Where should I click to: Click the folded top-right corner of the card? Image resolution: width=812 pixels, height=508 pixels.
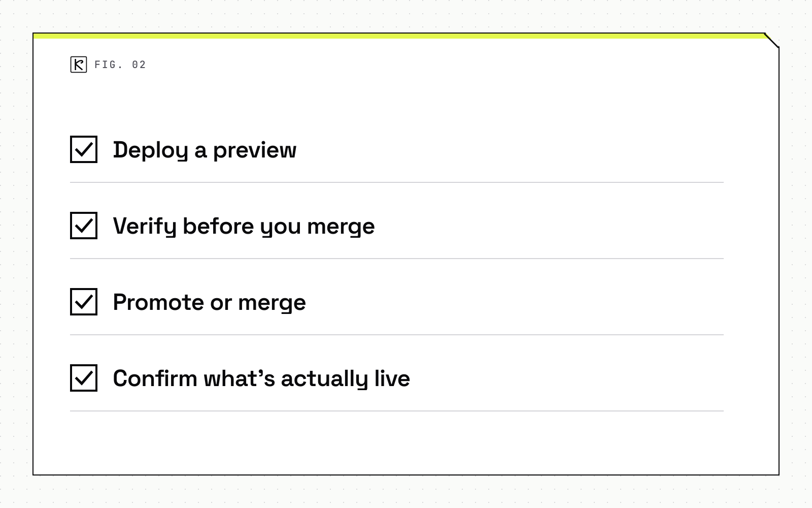[x=772, y=40]
